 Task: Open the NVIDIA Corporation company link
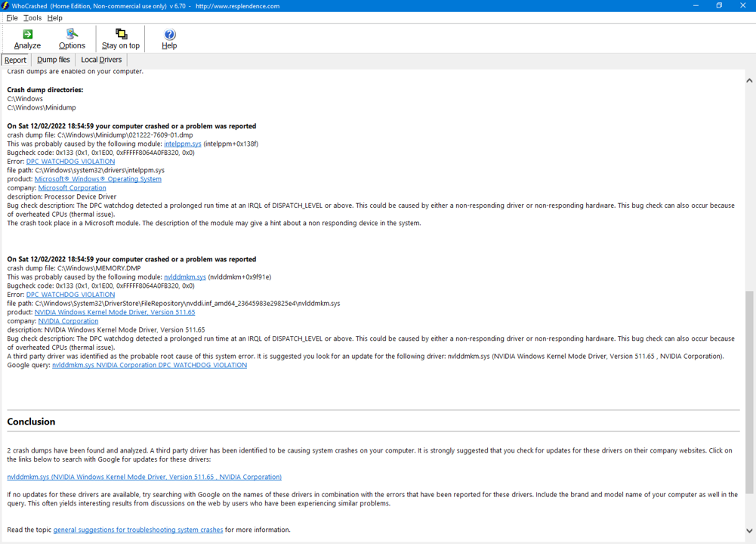point(68,321)
